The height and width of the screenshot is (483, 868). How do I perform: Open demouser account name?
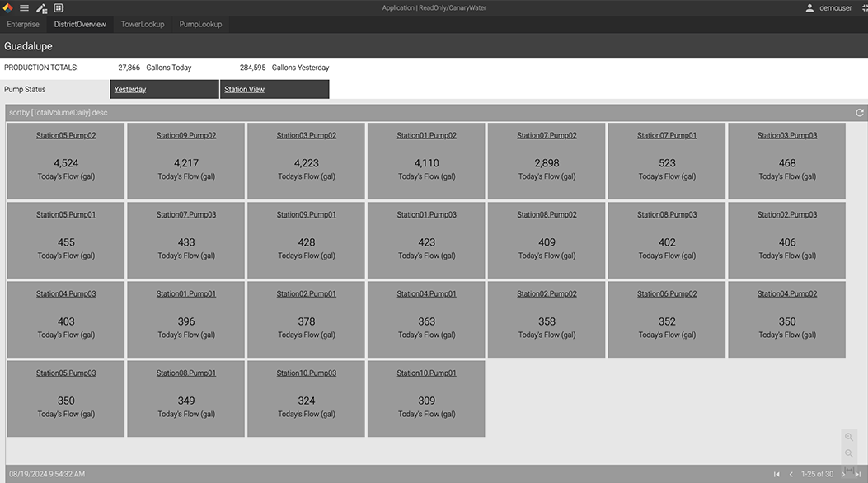(835, 7)
